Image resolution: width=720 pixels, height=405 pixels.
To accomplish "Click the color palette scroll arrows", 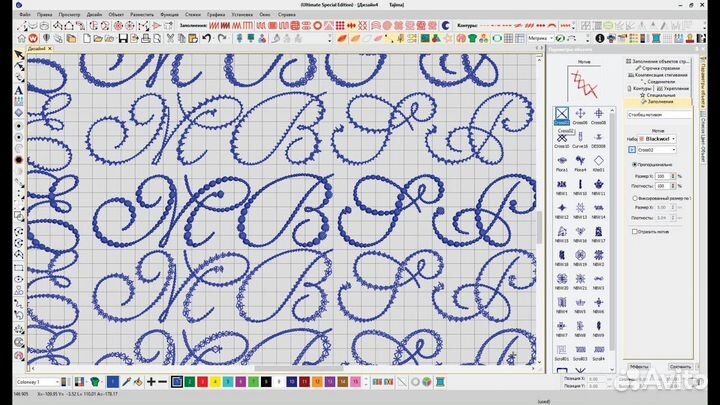I will pos(366,382).
